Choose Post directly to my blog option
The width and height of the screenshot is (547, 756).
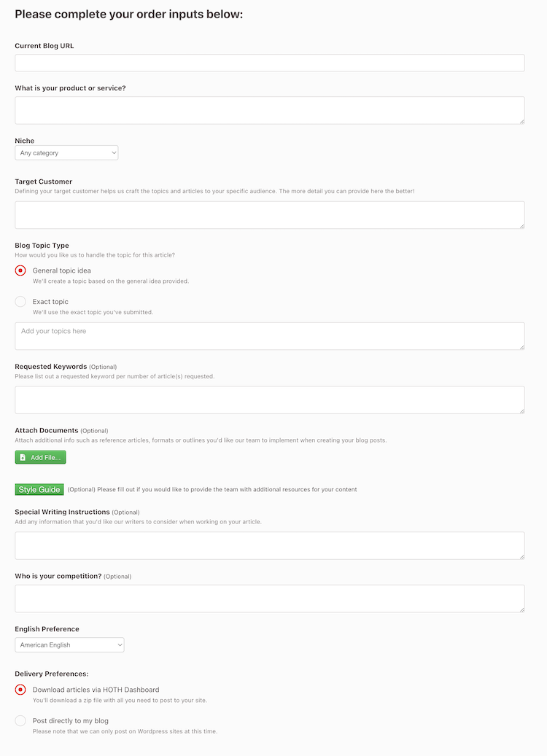tap(20, 720)
